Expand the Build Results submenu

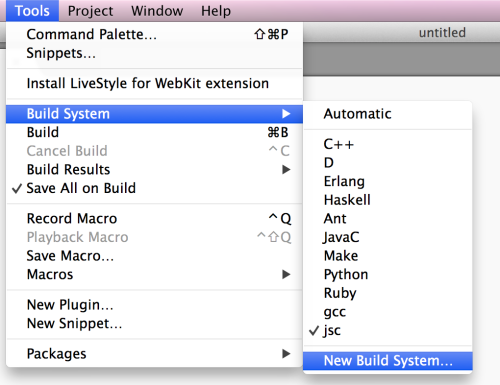coord(154,170)
